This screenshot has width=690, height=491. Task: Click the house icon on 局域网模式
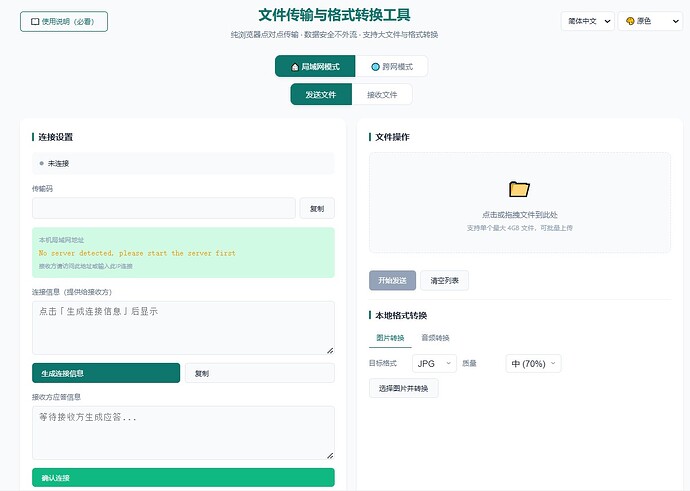tap(295, 67)
